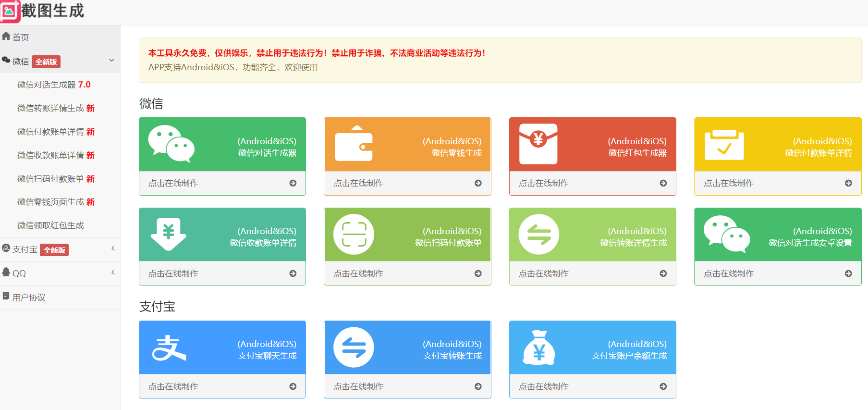Click the WeChat icon in the sidebar

click(6, 60)
